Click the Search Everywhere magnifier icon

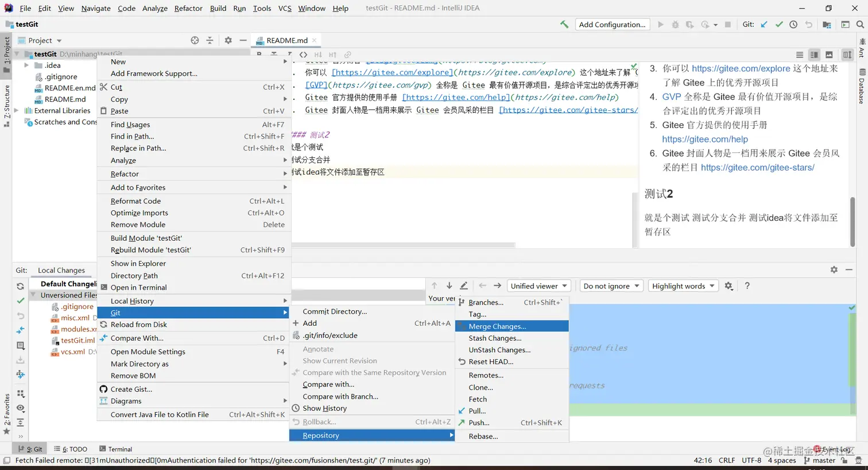[x=860, y=24]
